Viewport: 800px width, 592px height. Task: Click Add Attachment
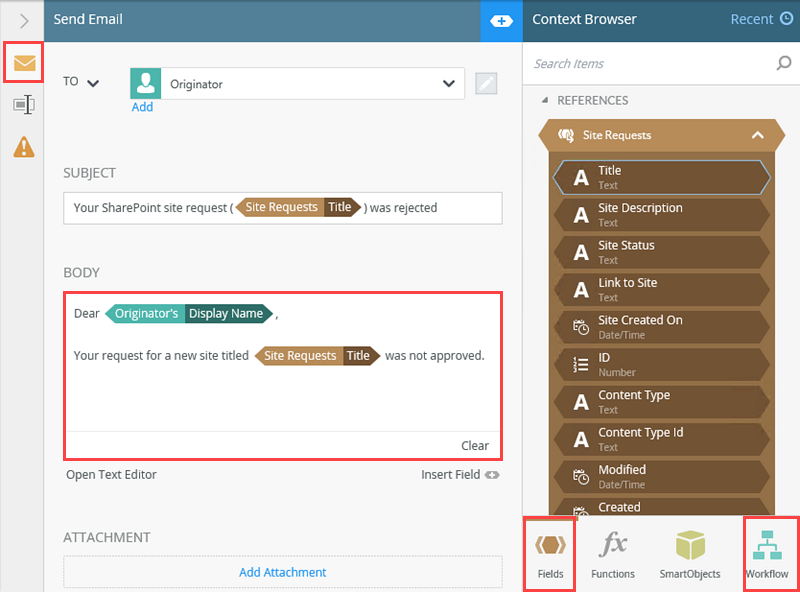tap(282, 571)
